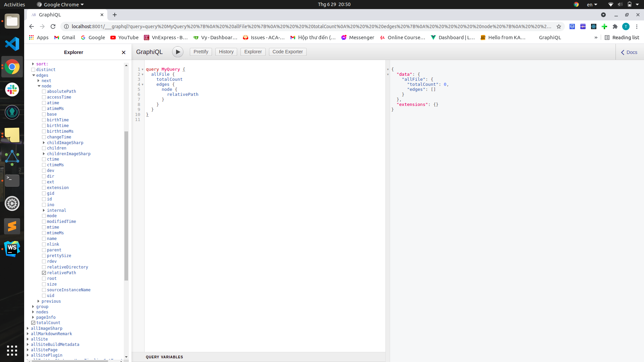644x362 pixels.
Task: Open query History
Action: click(x=226, y=52)
